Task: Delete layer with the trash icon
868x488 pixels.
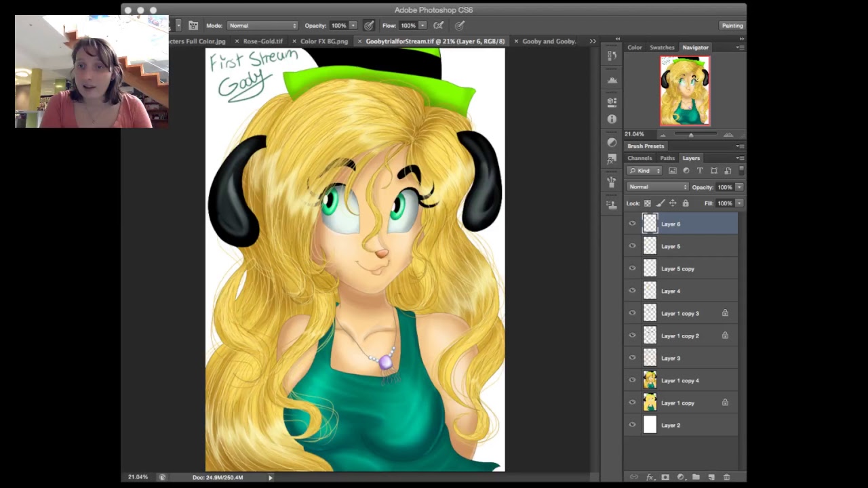Action: pyautogui.click(x=726, y=477)
